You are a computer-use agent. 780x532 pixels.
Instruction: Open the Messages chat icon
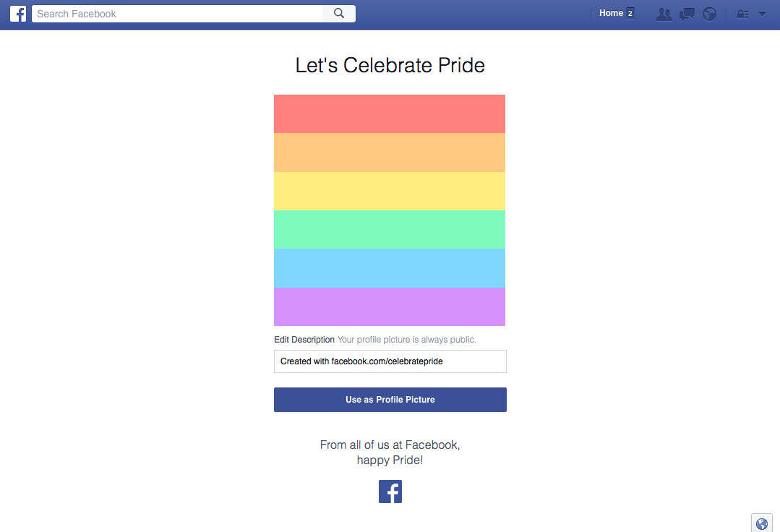(687, 14)
